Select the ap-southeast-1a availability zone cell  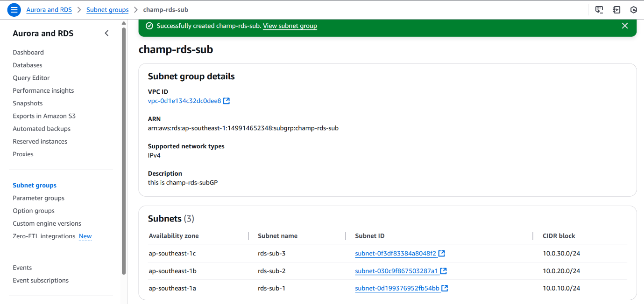(x=172, y=289)
